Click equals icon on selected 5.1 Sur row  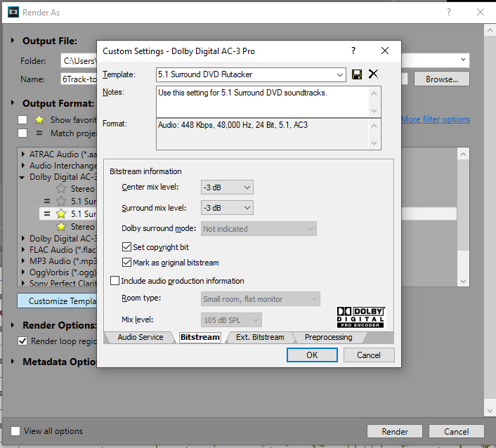(x=47, y=213)
